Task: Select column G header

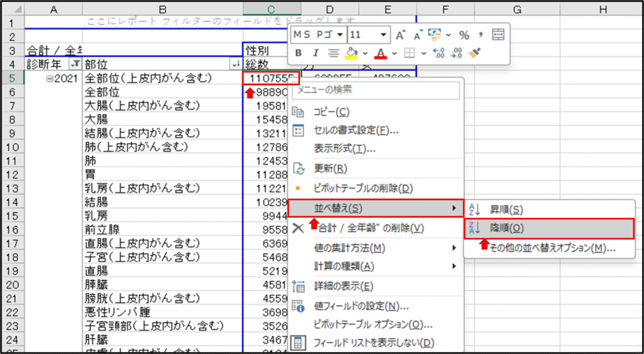Action: [x=516, y=8]
